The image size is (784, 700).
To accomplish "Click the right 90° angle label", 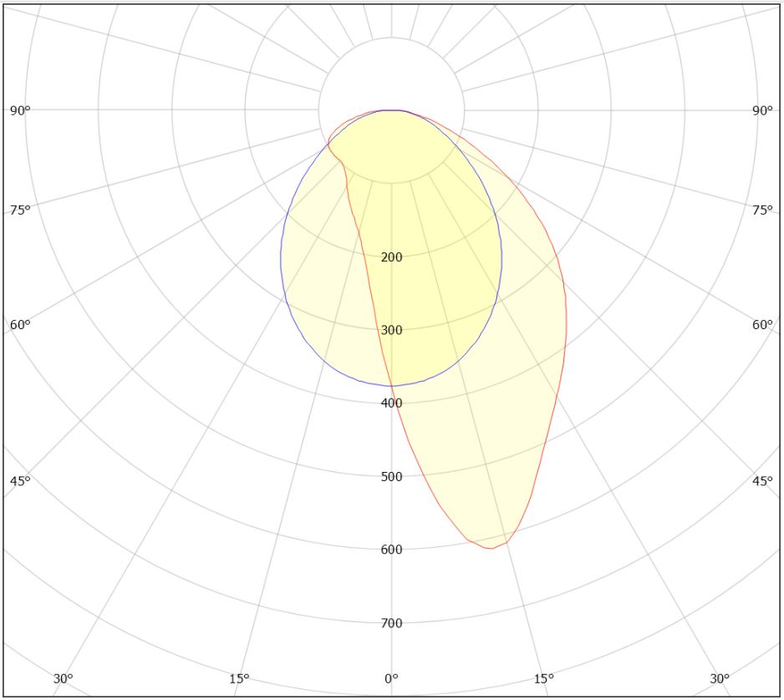I will tap(762, 111).
